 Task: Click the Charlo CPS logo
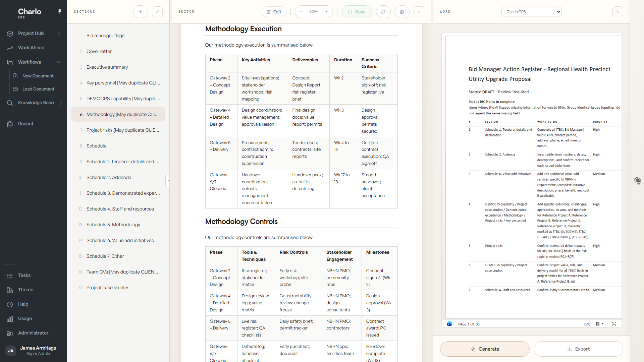pyautogui.click(x=29, y=13)
